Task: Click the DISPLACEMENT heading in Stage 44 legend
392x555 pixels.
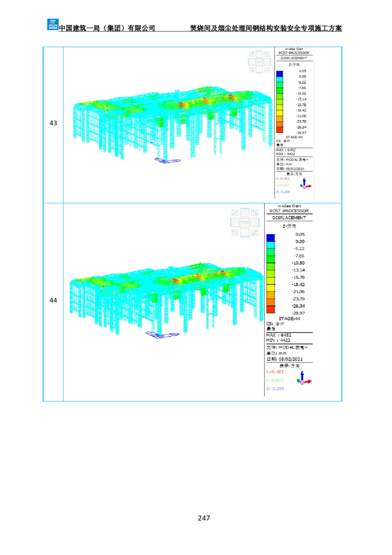Action: [x=289, y=218]
